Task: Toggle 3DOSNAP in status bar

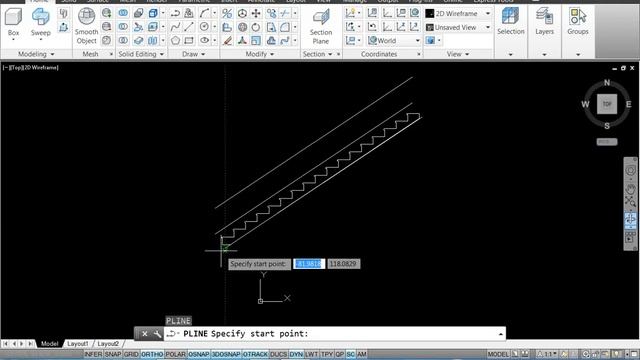Action: 226,354
